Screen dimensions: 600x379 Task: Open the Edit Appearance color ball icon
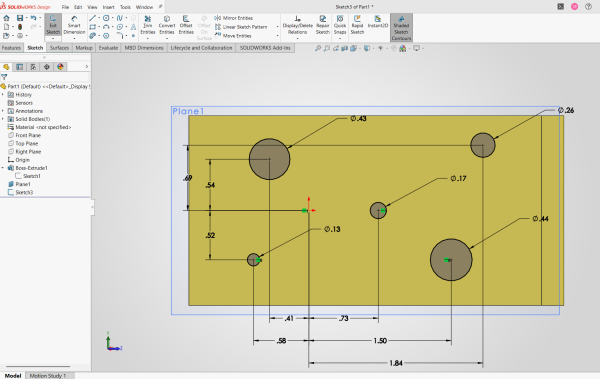coord(403,48)
